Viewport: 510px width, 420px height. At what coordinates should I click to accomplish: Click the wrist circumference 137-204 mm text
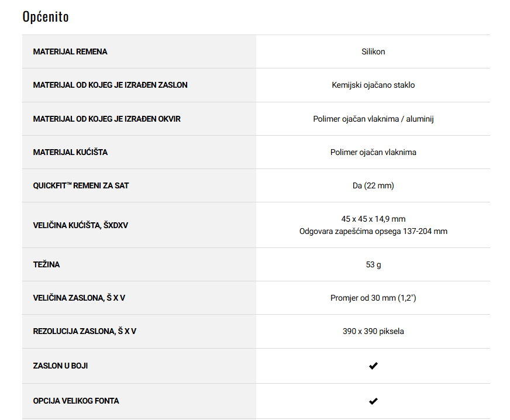coord(373,231)
